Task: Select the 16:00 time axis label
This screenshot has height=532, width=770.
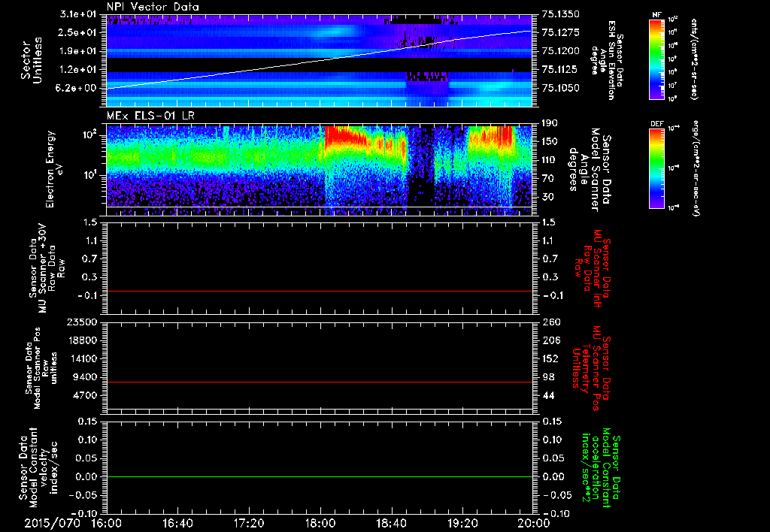Action: tap(106, 523)
